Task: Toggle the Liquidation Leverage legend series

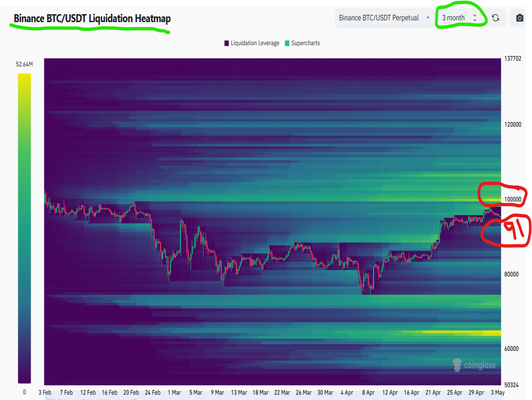Action: [x=252, y=43]
